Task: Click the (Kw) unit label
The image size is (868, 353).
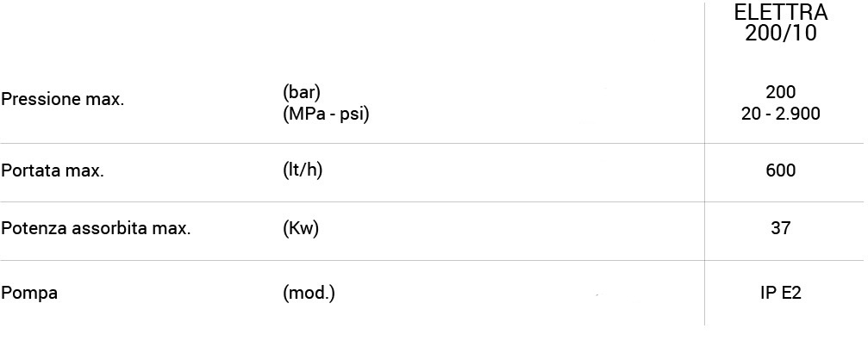Action: point(301,229)
